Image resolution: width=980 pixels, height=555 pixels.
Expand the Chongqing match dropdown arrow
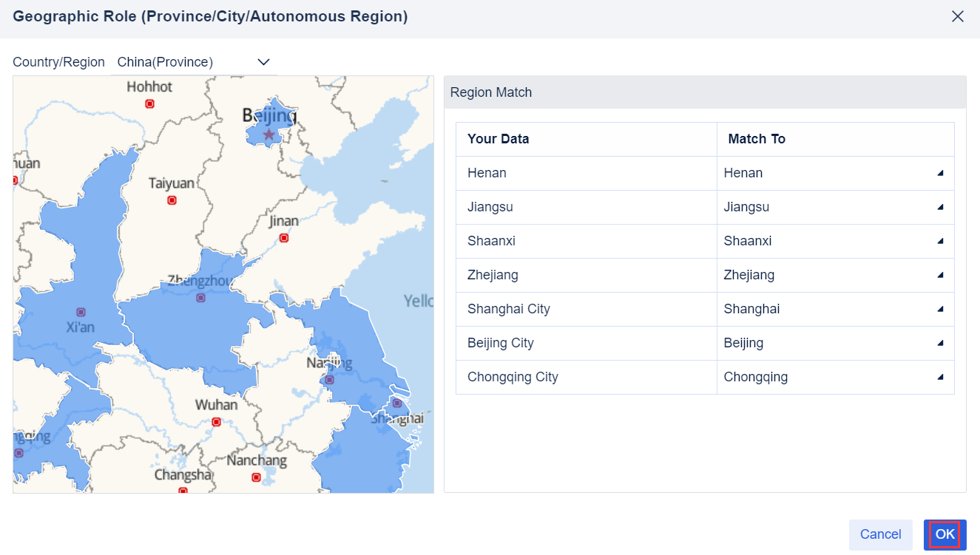tap(940, 377)
